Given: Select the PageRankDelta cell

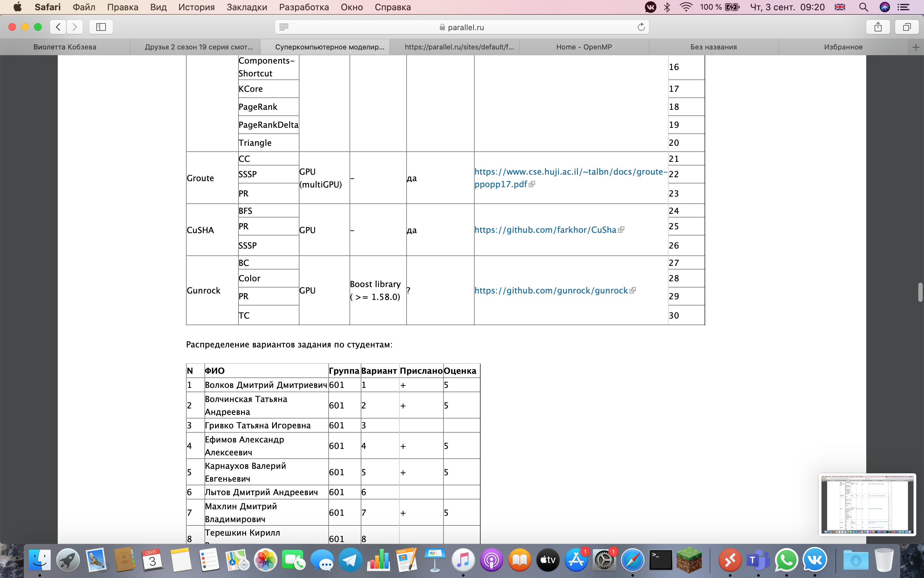Looking at the screenshot, I should [269, 125].
